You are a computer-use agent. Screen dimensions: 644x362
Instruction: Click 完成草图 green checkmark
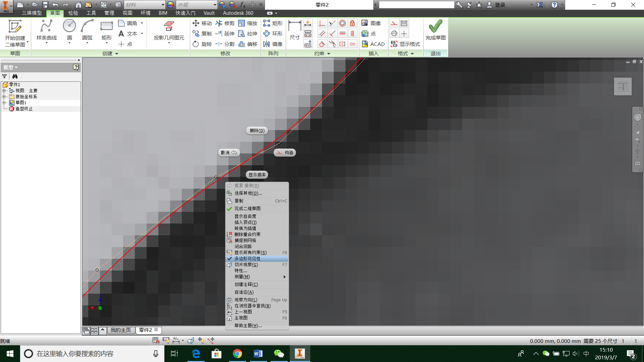point(435,29)
